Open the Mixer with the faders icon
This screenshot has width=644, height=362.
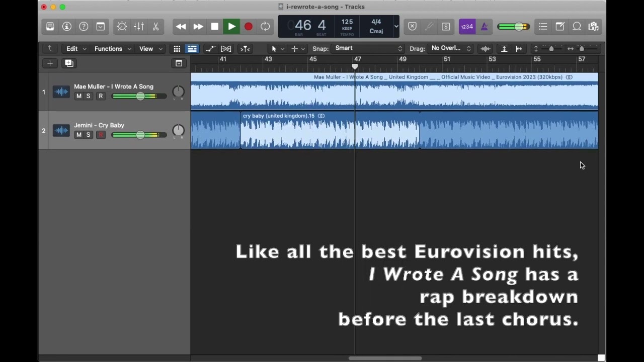(x=139, y=27)
